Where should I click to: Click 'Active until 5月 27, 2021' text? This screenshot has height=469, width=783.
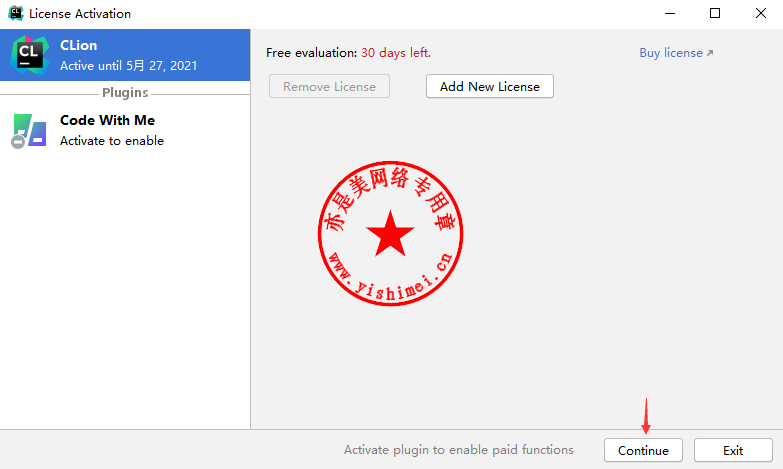point(128,66)
